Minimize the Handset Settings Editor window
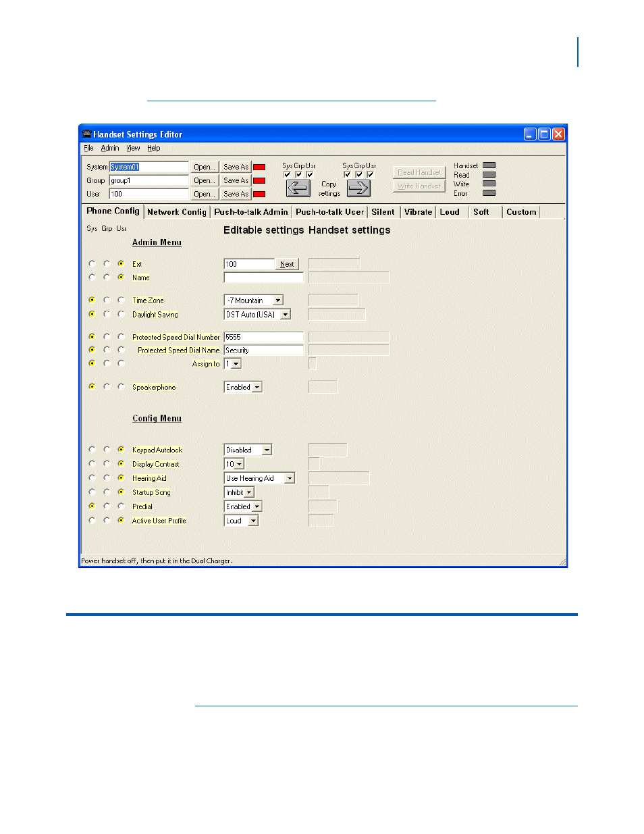Viewport: 644px width, 834px height. pyautogui.click(x=531, y=134)
